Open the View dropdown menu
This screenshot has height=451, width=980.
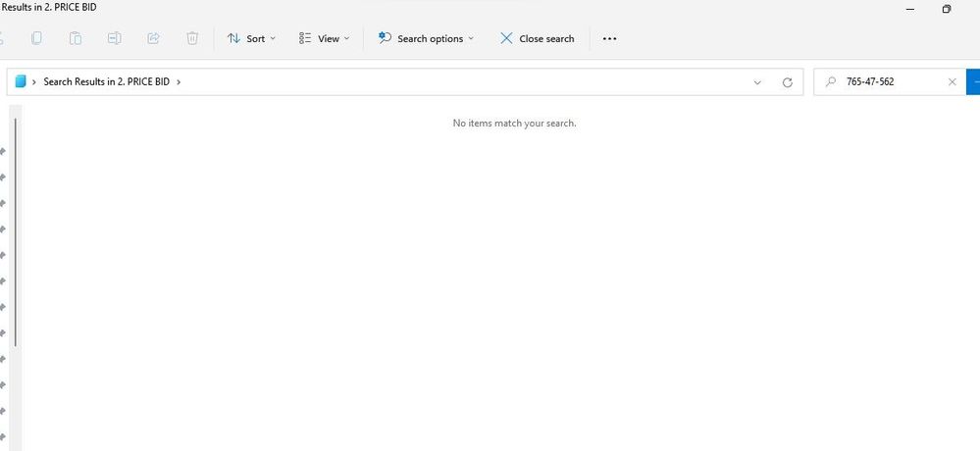point(324,39)
